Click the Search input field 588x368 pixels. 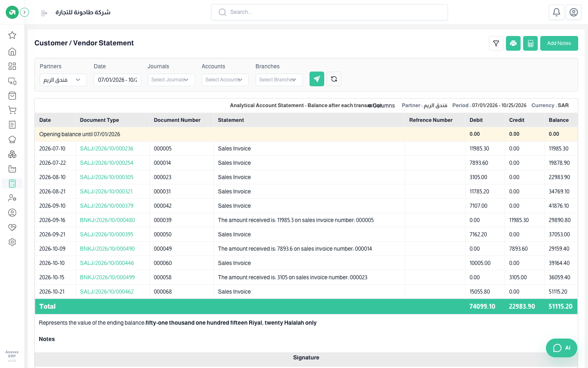pos(330,12)
